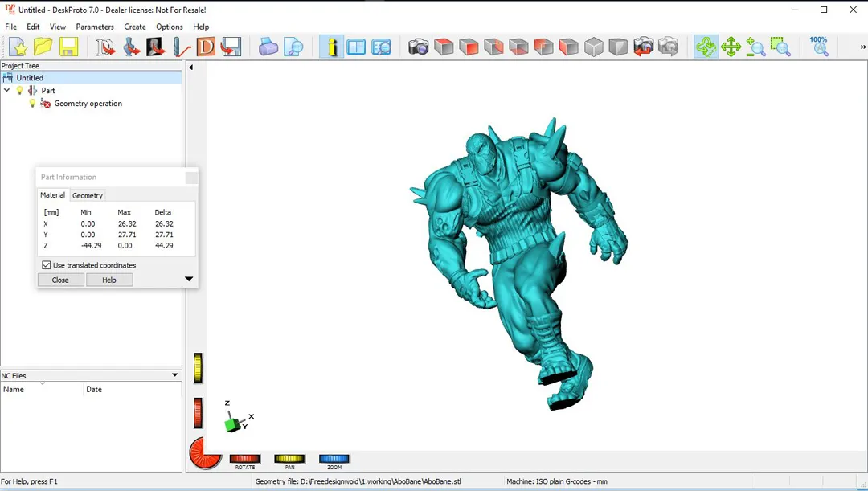
Task: Open the Create menu
Action: tap(135, 27)
